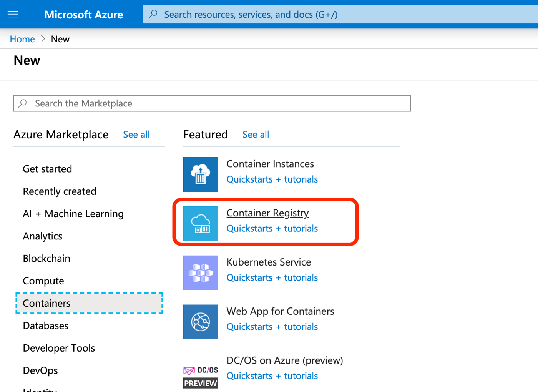Viewport: 538px width, 392px height.
Task: Select Databases category
Action: (x=46, y=326)
